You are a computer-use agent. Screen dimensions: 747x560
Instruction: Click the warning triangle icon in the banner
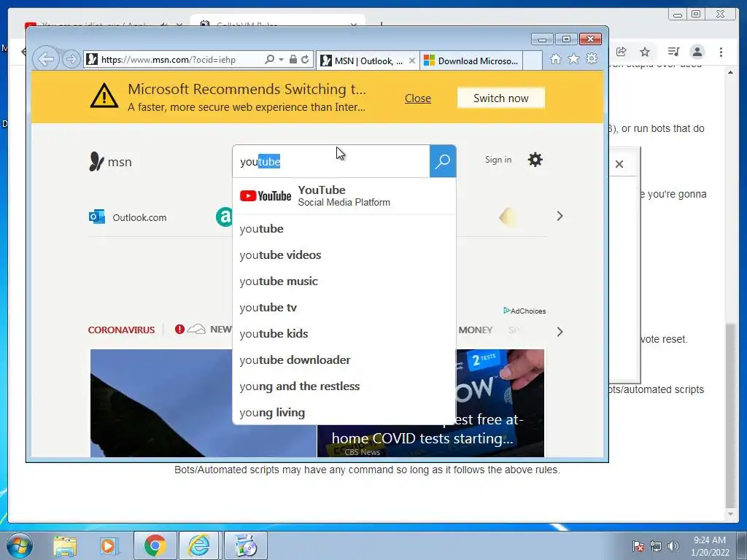pyautogui.click(x=104, y=96)
